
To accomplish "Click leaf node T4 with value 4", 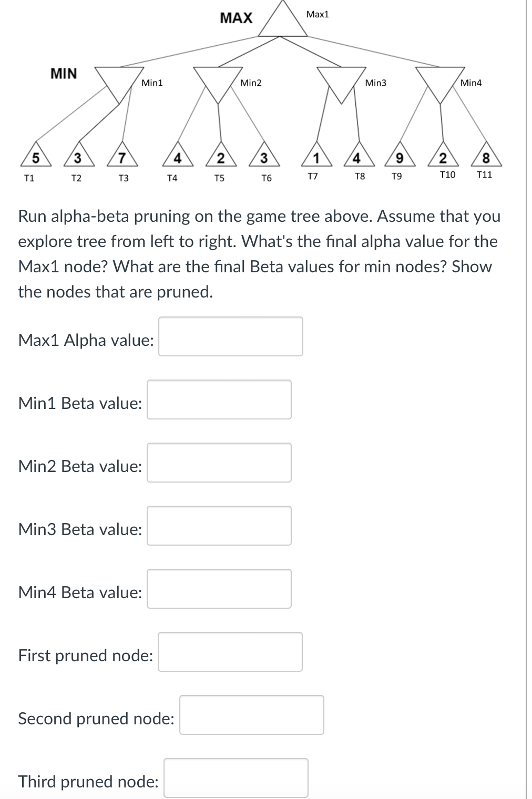I will (x=178, y=157).
